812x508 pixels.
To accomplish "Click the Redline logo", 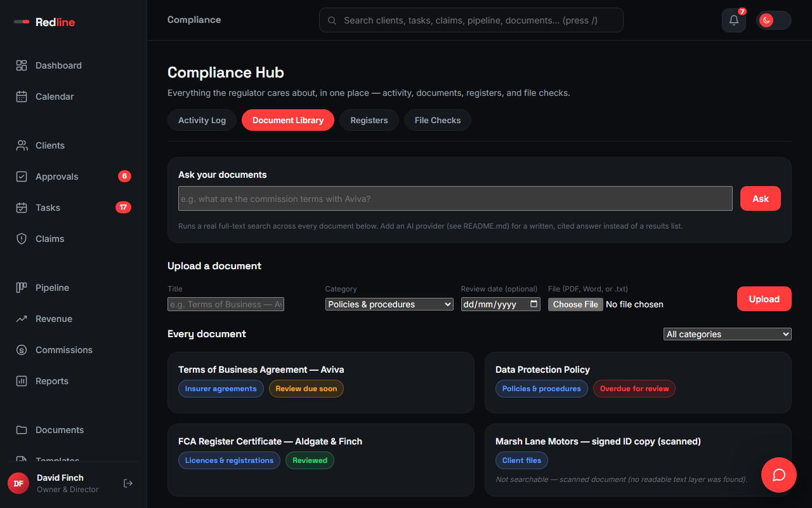I will coord(44,22).
